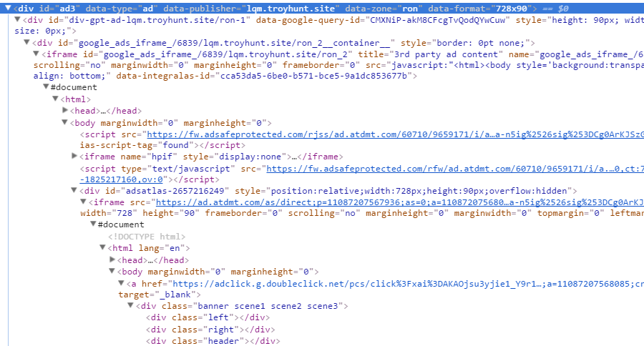This screenshot has width=644, height=346.
Task: Open the fw.adsafeprotected.com/rjss script link
Action: [396, 134]
